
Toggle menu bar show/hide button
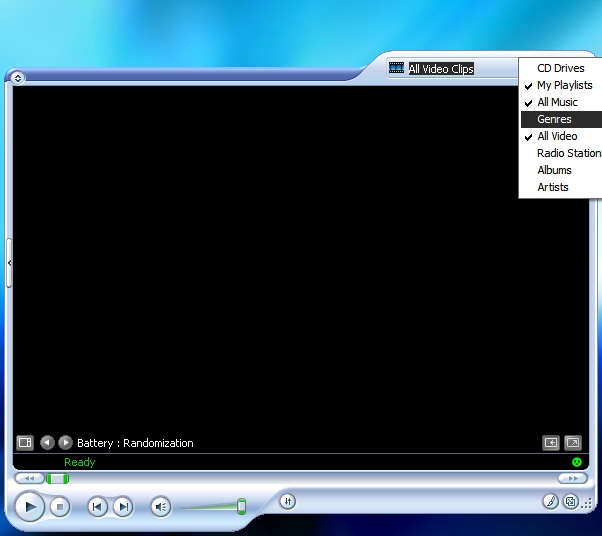pos(17,78)
